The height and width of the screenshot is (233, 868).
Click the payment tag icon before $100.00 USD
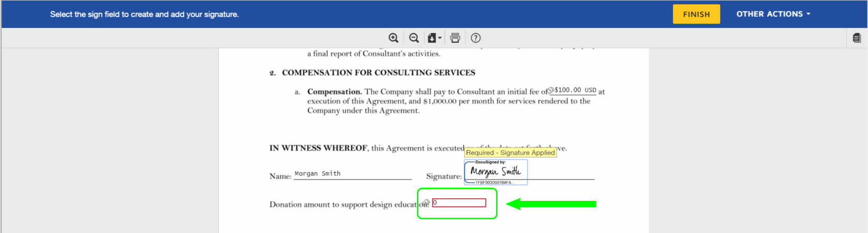(550, 91)
